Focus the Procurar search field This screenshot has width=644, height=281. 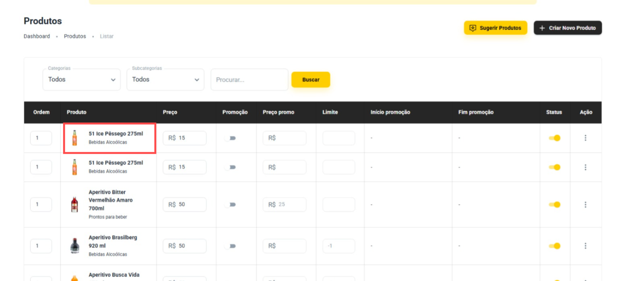coord(250,80)
